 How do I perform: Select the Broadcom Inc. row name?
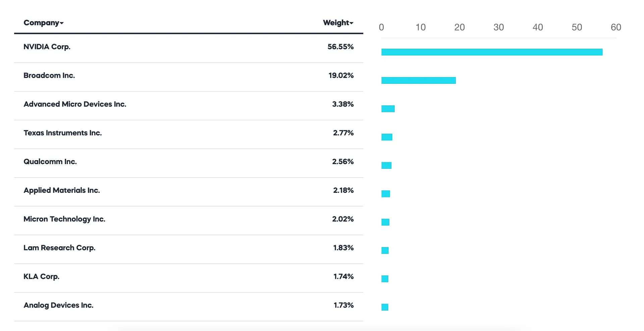click(49, 76)
